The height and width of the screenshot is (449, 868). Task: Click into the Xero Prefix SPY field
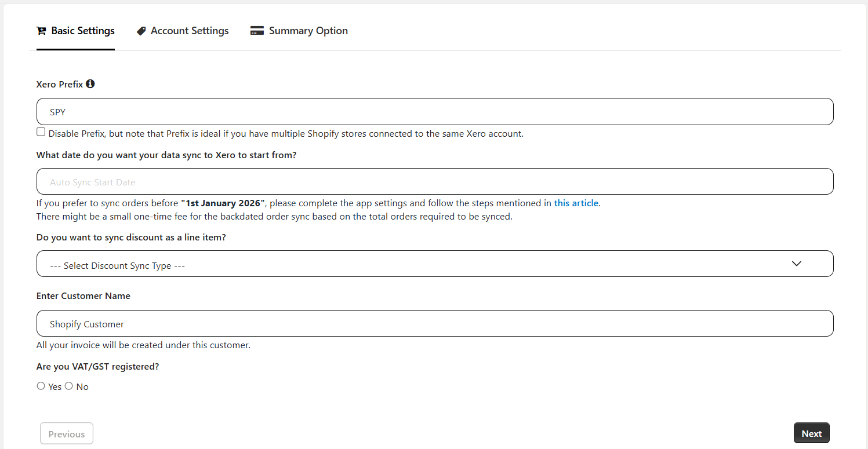[435, 112]
